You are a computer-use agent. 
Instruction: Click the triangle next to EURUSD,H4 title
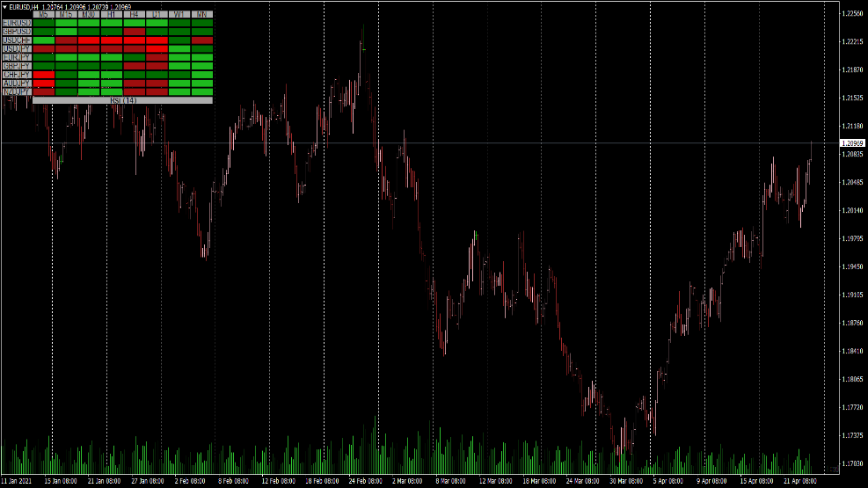(4, 7)
